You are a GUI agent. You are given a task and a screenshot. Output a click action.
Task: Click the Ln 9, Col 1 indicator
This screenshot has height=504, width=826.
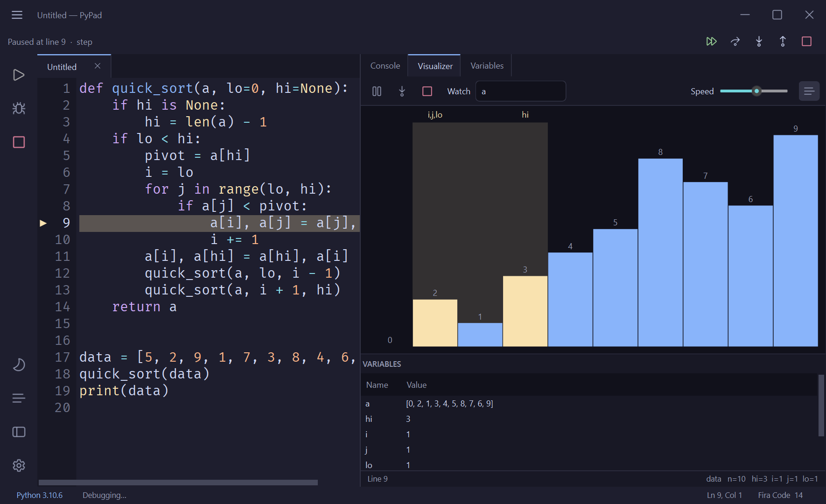pyautogui.click(x=724, y=495)
